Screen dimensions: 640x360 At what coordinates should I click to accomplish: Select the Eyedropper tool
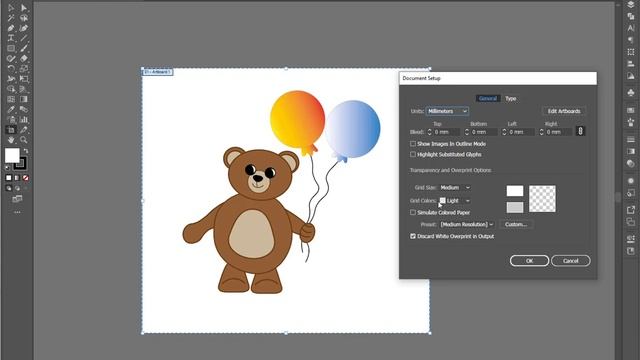[11, 109]
